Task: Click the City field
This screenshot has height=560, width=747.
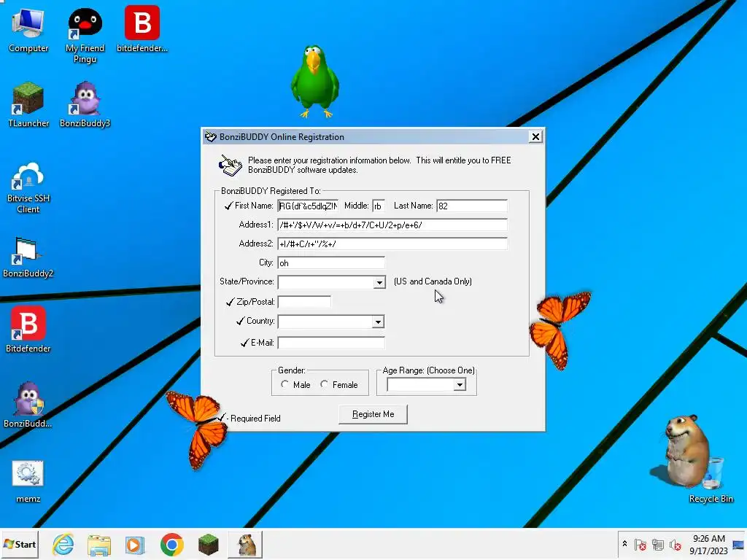Action: (x=331, y=262)
